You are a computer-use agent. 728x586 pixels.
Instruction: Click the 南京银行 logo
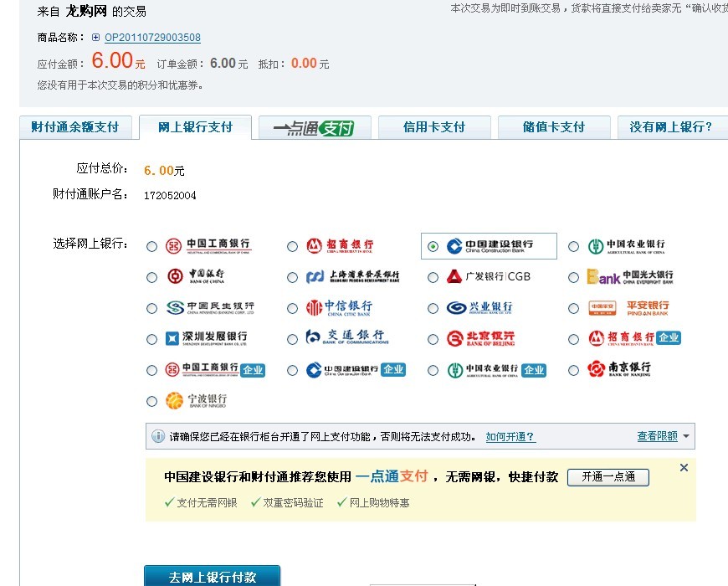pos(619,368)
